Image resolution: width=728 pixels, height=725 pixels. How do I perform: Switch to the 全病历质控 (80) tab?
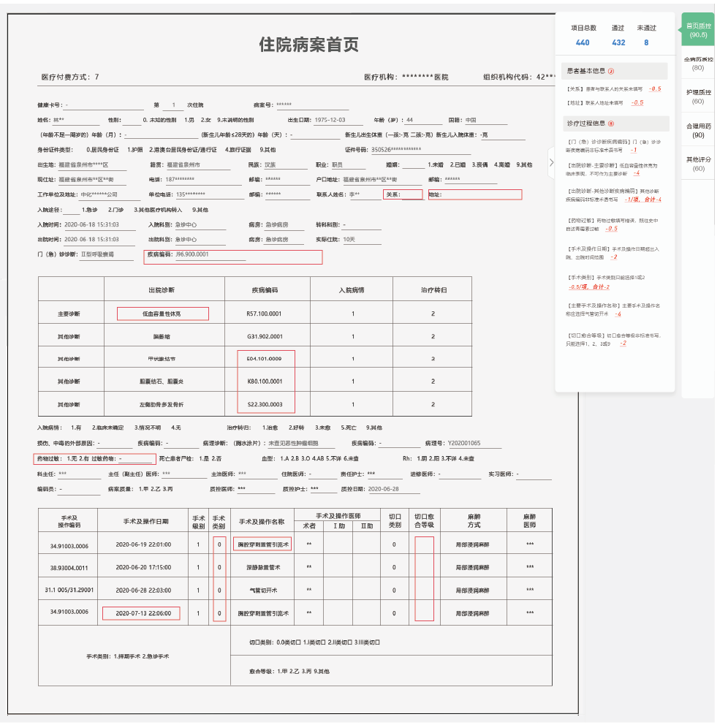pyautogui.click(x=698, y=64)
